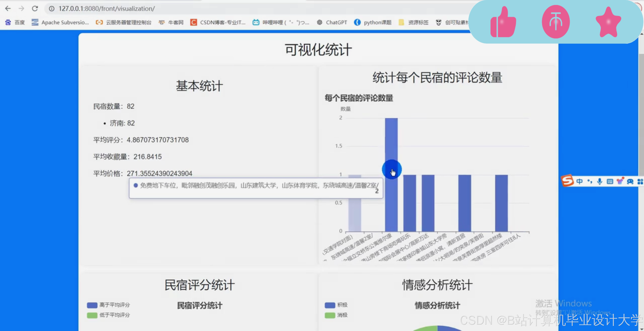Click the browser back arrow

pyautogui.click(x=8, y=8)
